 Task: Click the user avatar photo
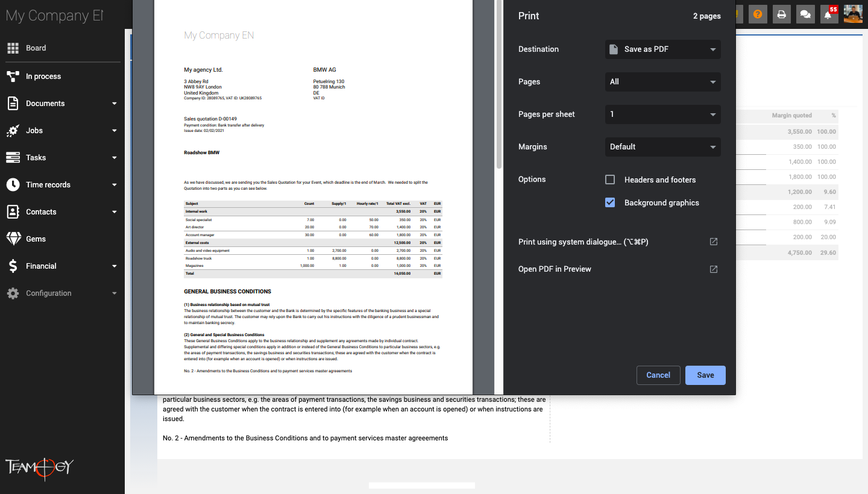click(x=853, y=14)
